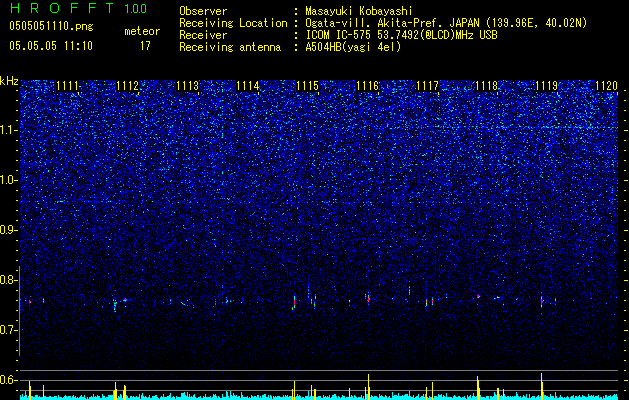This screenshot has height=400, width=629.
Task: Click the 0.9 frequency axis label
Action: (8, 230)
